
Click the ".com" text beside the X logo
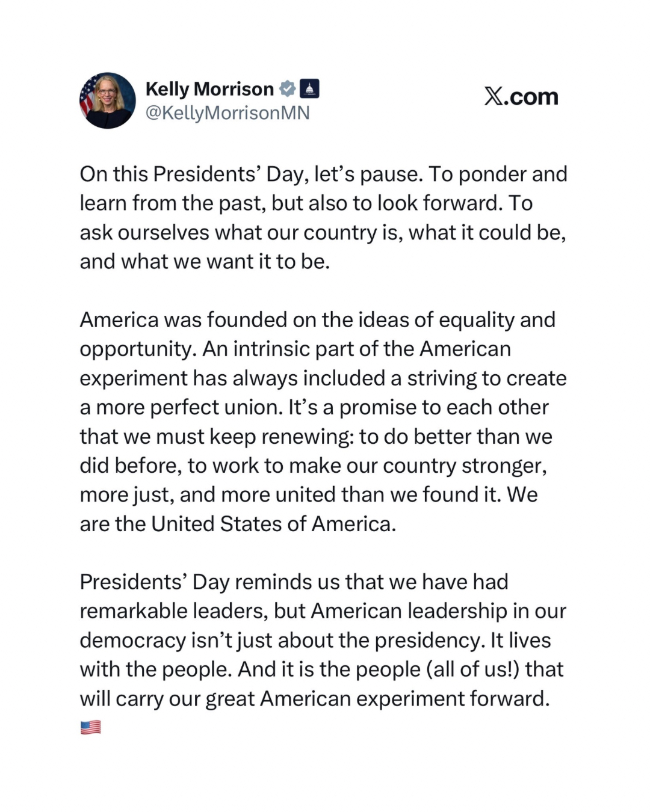click(532, 96)
